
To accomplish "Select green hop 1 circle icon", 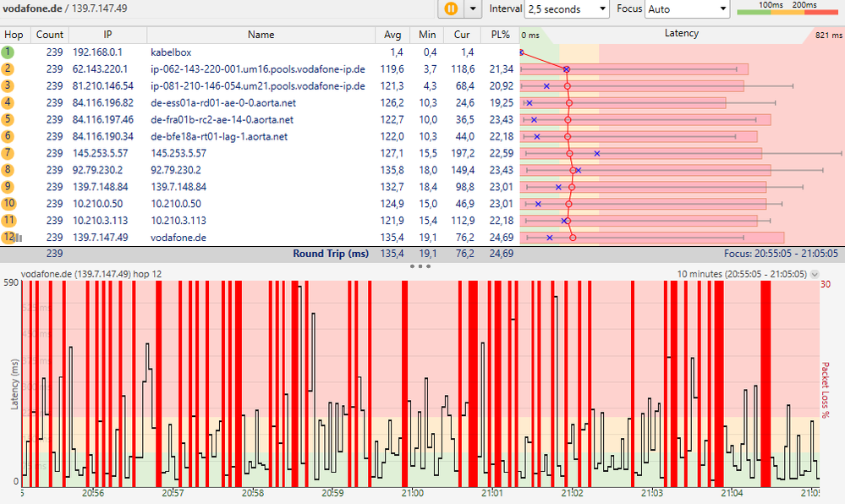I will click(x=8, y=52).
